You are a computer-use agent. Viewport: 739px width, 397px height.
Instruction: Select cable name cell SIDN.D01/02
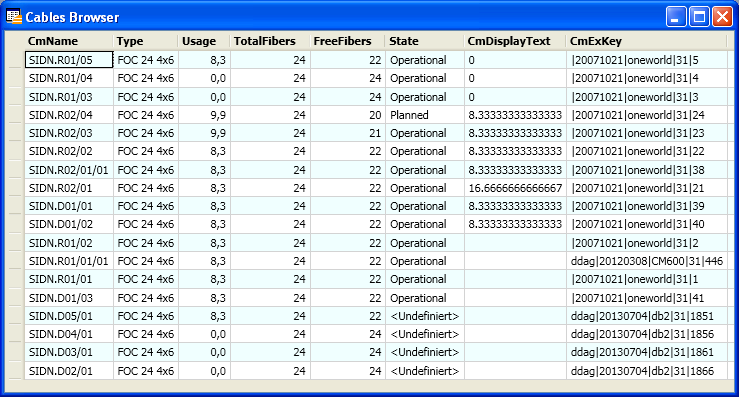pyautogui.click(x=69, y=224)
